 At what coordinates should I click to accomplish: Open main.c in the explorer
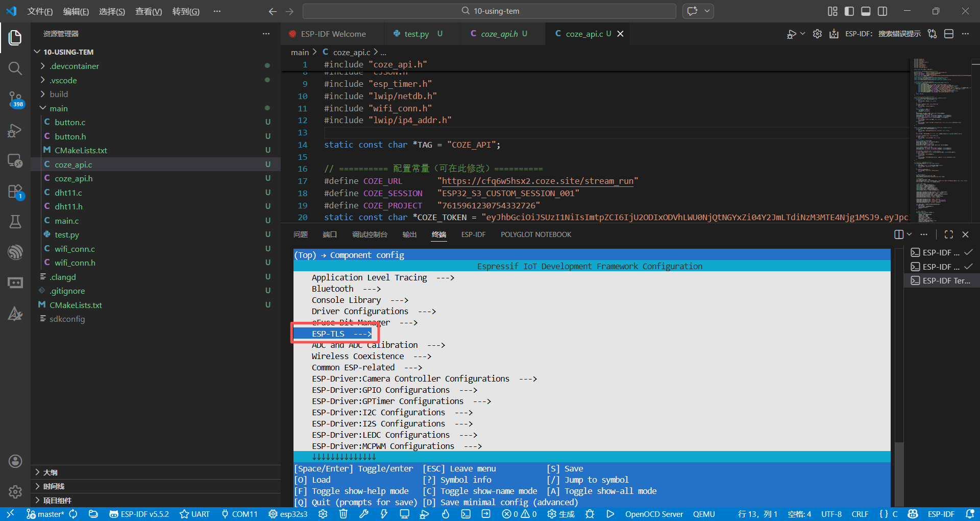pyautogui.click(x=155, y=221)
